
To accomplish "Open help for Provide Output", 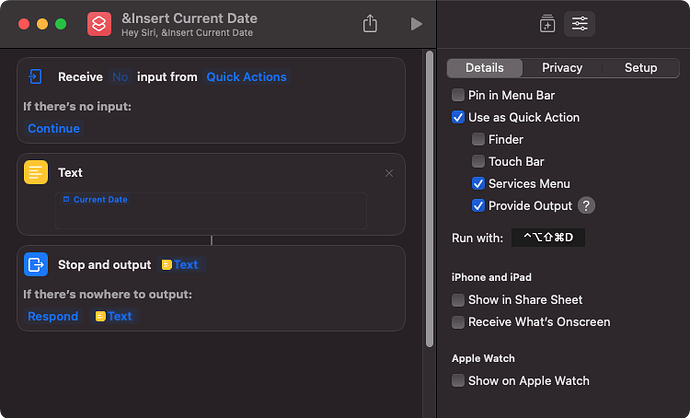I will 586,205.
